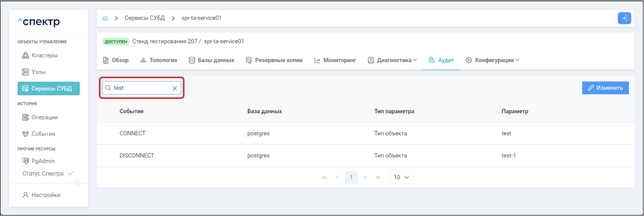Go to last page of results
644x216 pixels.
pyautogui.click(x=378, y=178)
